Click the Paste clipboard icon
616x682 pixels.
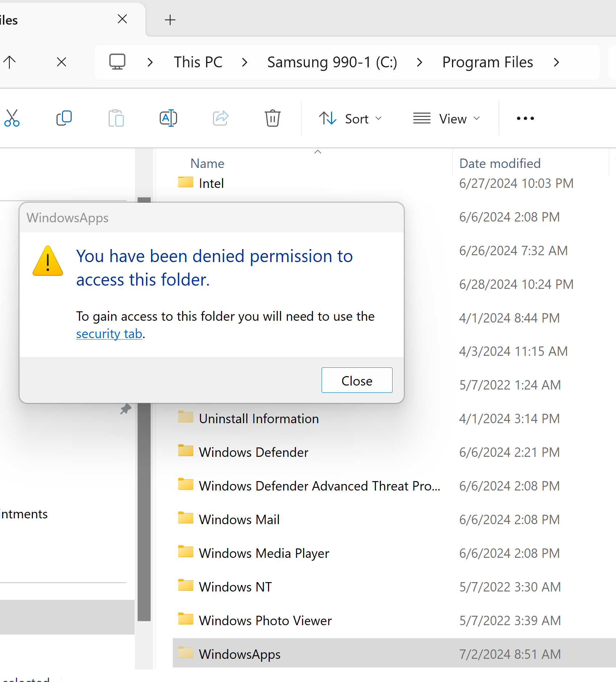[116, 118]
